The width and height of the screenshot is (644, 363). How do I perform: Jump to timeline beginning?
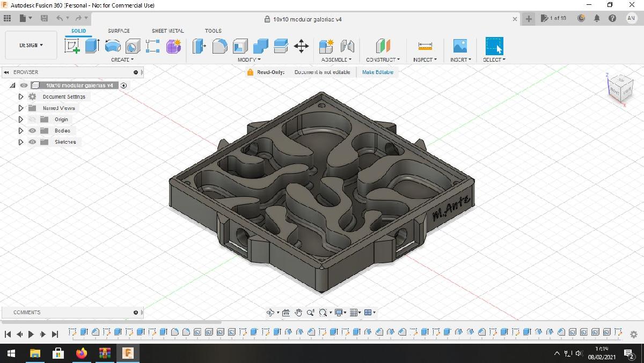[x=8, y=334]
